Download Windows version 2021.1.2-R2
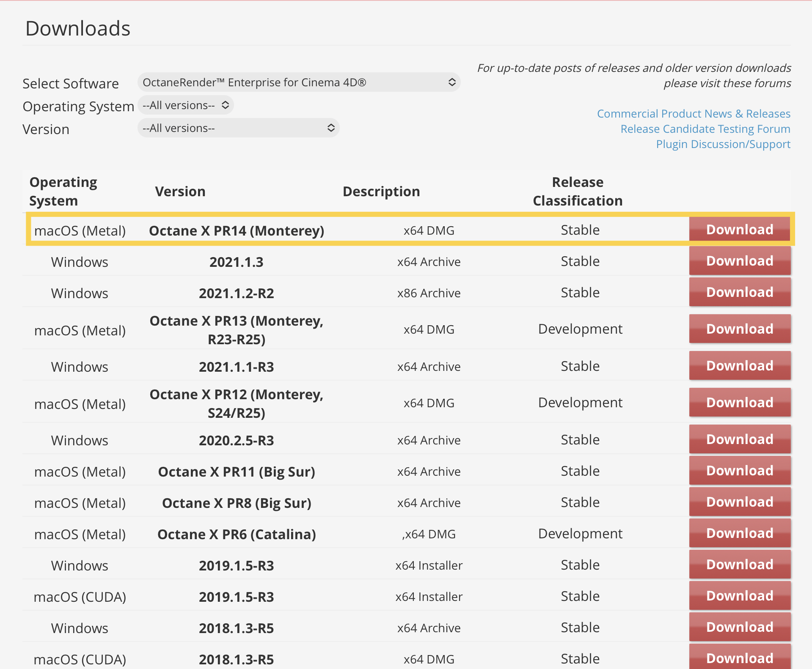The width and height of the screenshot is (812, 669). (740, 292)
